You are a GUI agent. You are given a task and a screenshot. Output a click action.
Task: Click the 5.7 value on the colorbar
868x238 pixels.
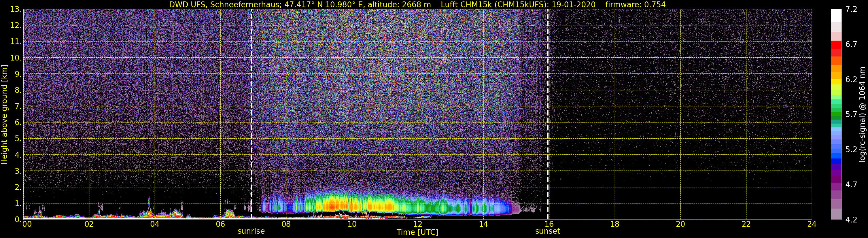coord(852,114)
